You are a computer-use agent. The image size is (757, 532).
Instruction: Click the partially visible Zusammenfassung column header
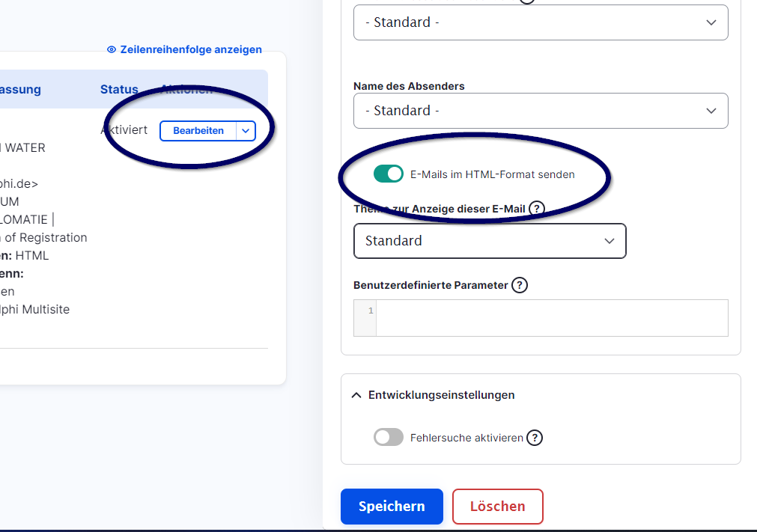coord(20,90)
